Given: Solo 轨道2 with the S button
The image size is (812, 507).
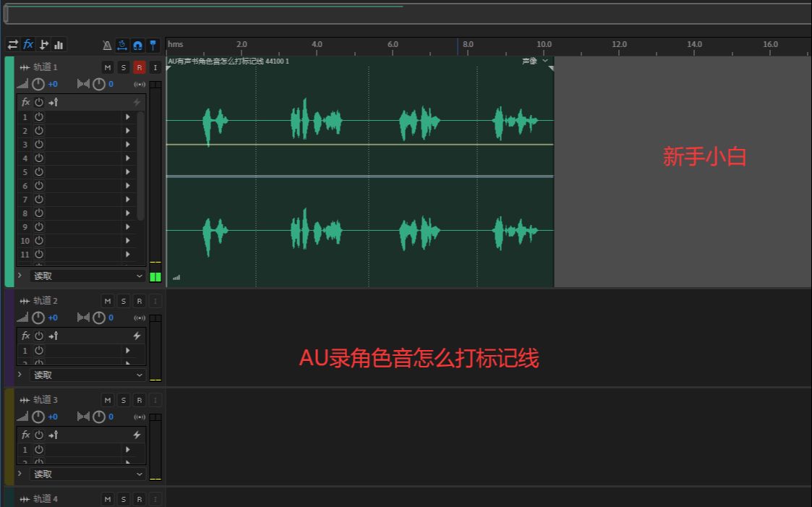Looking at the screenshot, I should pos(123,300).
